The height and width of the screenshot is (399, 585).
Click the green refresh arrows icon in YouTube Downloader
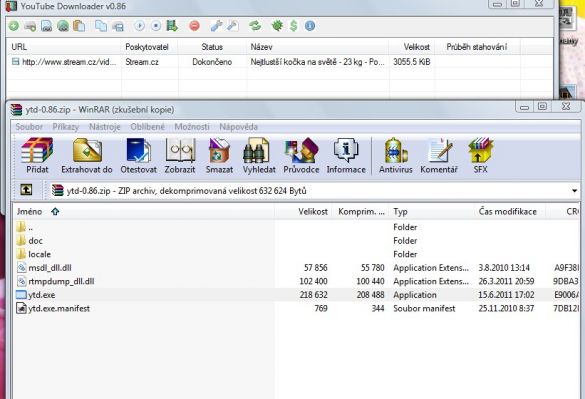tap(255, 26)
